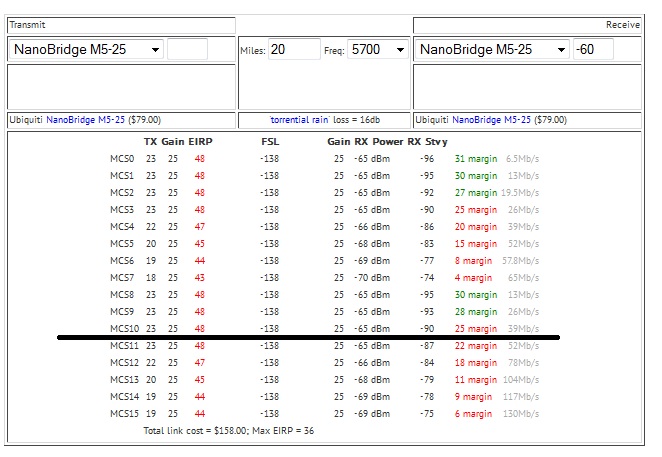Click the 'TX Gain EIRP' column header
The image size is (662, 457).
[178, 142]
